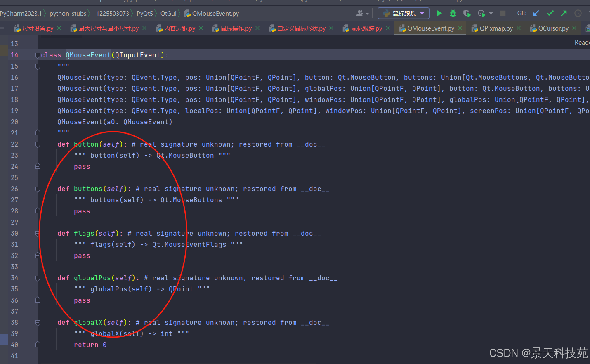Commit changes with the Git checkmark icon

(x=550, y=13)
